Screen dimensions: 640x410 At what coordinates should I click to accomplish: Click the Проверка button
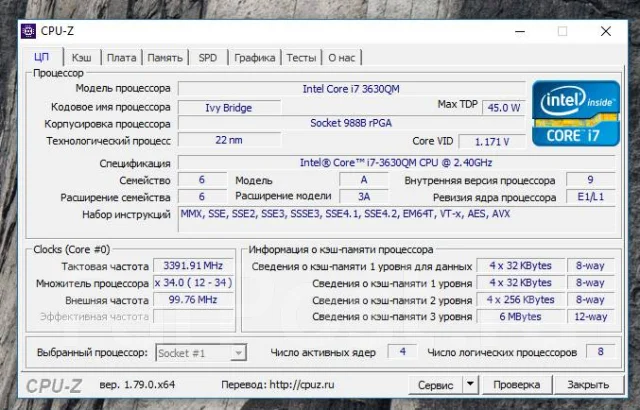coord(516,384)
